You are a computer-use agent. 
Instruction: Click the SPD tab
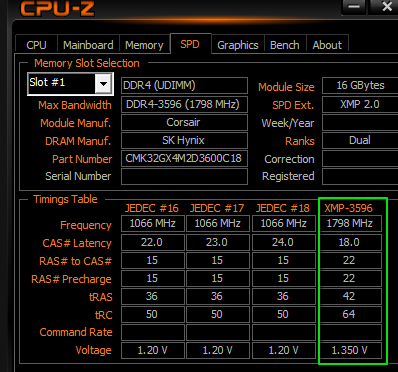190,44
